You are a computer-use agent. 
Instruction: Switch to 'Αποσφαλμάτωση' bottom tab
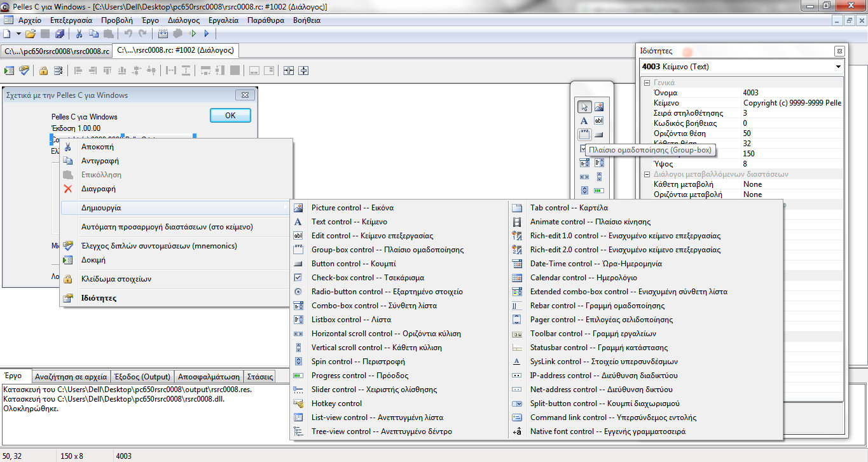[x=209, y=376]
